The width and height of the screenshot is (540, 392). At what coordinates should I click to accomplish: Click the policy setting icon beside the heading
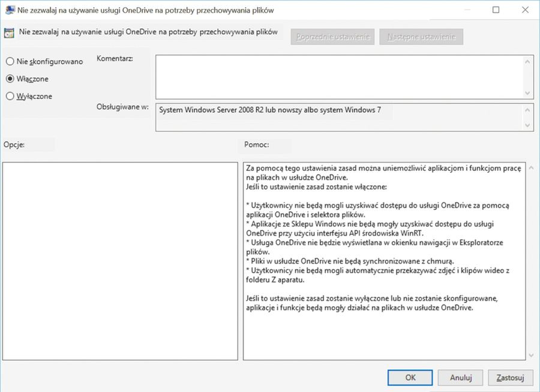[9, 33]
